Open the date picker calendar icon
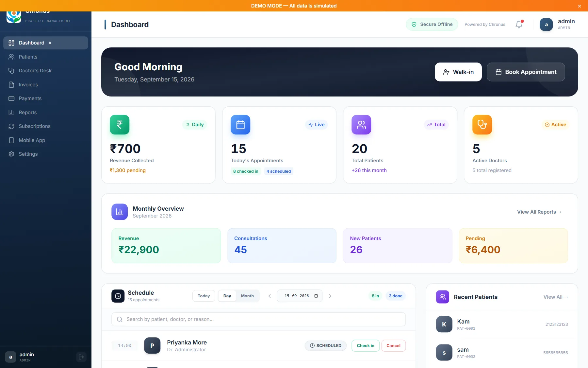 pos(316,296)
